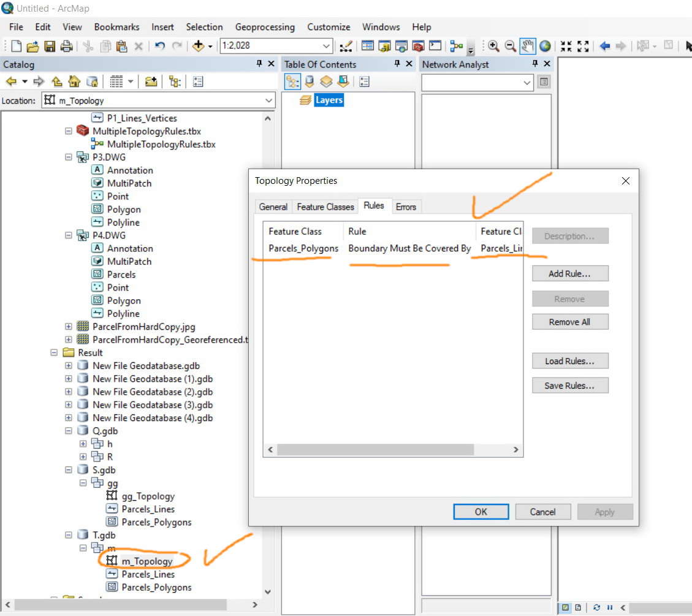Image resolution: width=692 pixels, height=616 pixels.
Task: Create a new map document
Action: 17,46
